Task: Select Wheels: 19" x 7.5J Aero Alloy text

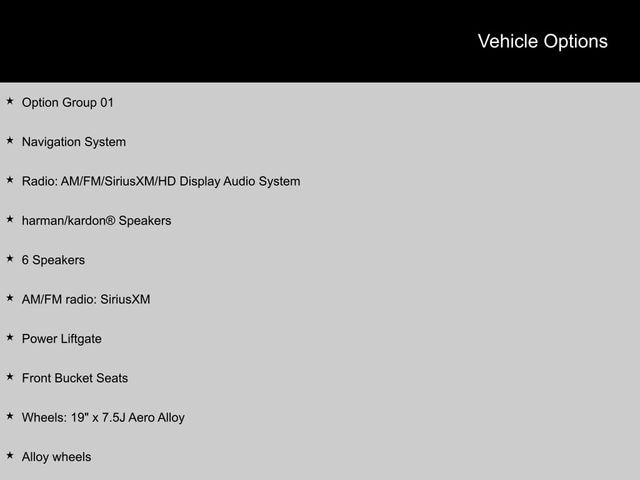Action: tap(103, 418)
